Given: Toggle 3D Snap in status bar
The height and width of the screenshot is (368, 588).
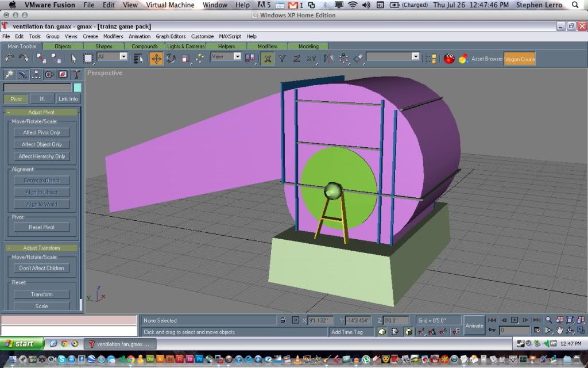Looking at the screenshot, I should [x=421, y=332].
